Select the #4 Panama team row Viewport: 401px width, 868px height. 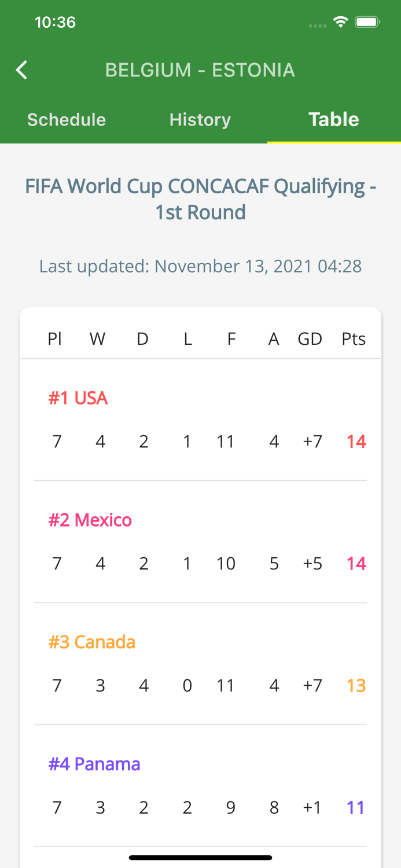(94, 764)
